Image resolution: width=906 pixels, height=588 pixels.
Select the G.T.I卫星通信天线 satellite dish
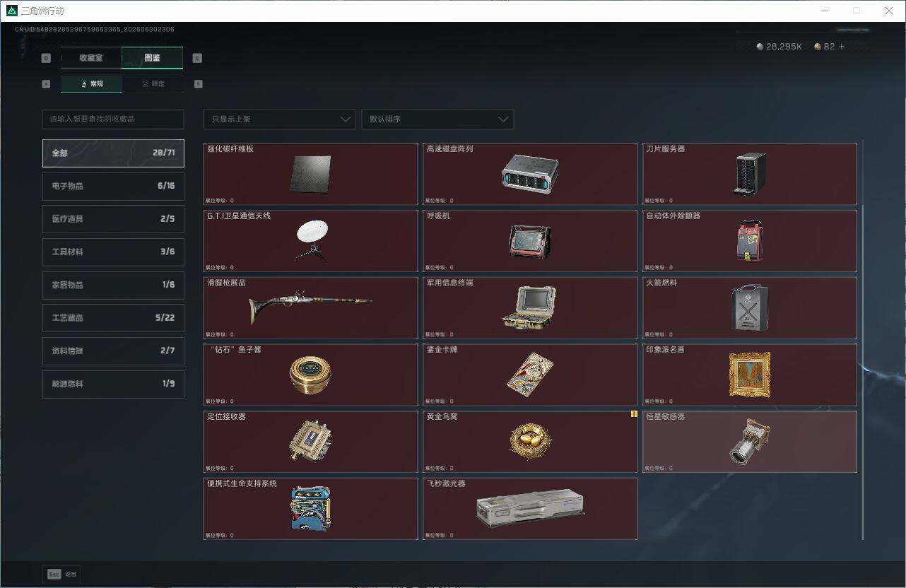[x=310, y=241]
